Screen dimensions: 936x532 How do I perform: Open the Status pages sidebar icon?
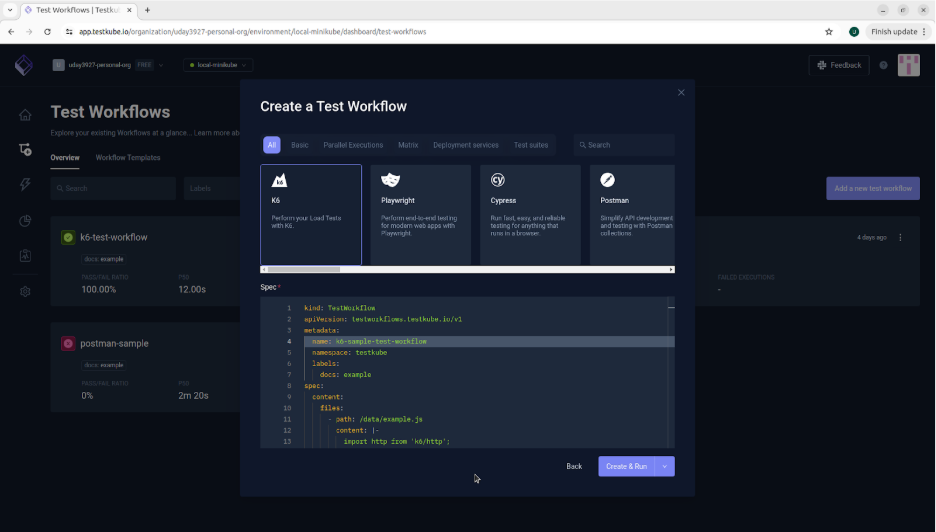point(25,256)
